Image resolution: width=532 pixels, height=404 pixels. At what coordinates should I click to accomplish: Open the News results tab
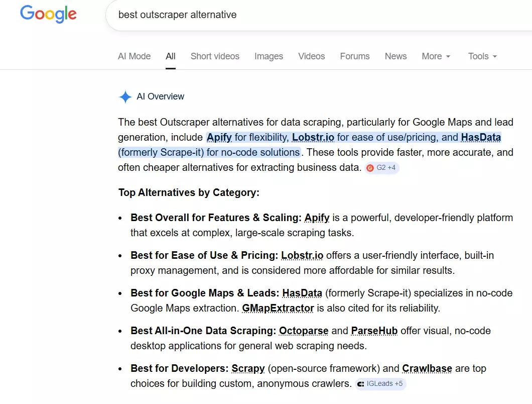[x=395, y=56]
